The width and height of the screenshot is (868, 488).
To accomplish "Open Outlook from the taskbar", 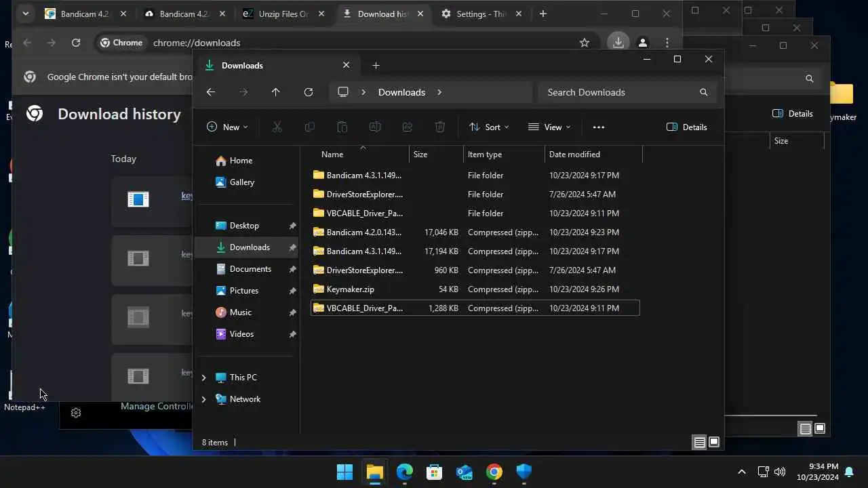I will click(465, 472).
